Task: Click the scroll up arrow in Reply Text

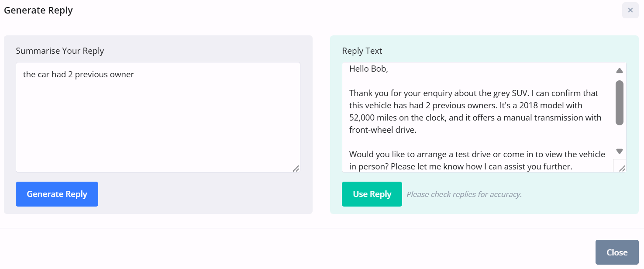Action: pos(619,71)
